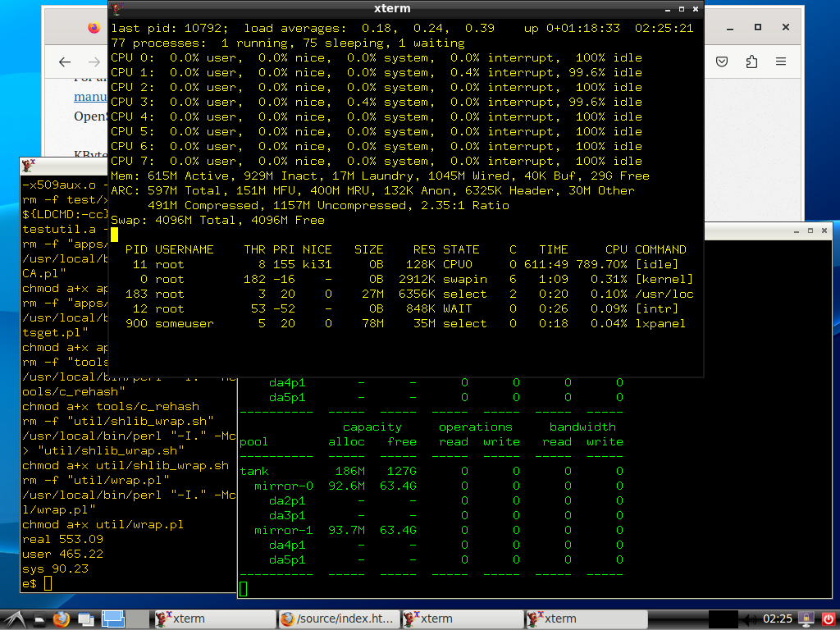840x630 pixels.
Task: Open the Firefox hamburger application menu
Action: coord(781,62)
